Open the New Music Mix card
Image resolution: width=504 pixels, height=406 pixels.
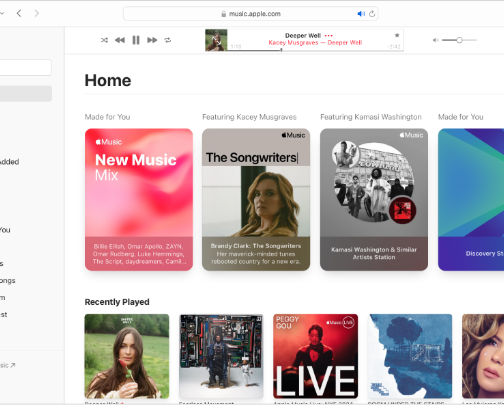click(x=139, y=199)
